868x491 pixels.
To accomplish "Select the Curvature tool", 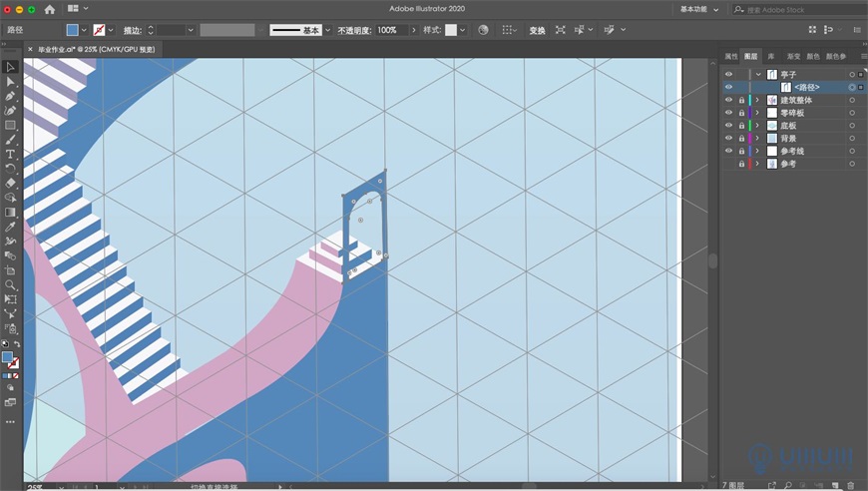I will coord(10,110).
